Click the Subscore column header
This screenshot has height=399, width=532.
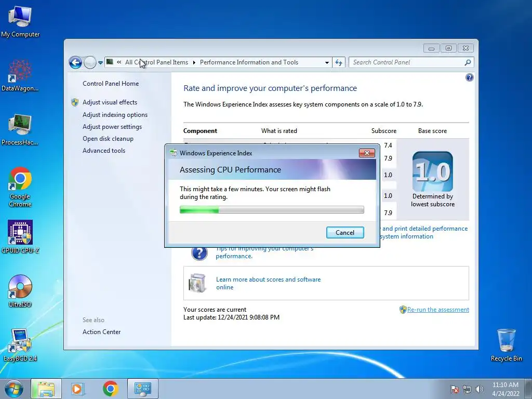tap(384, 130)
